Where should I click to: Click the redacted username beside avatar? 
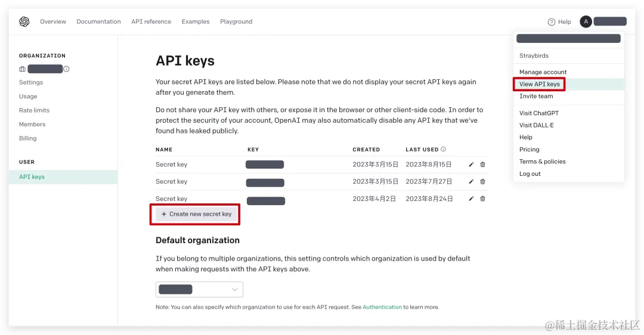(x=610, y=21)
